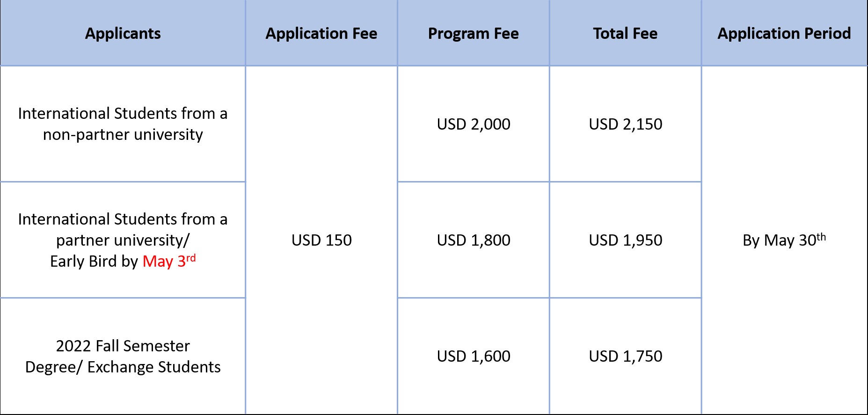This screenshot has height=415, width=868.
Task: Click the Application Fee header cell
Action: click(321, 33)
